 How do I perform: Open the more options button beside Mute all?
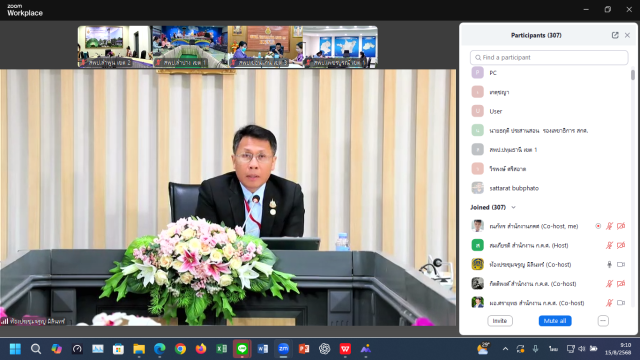(603, 321)
